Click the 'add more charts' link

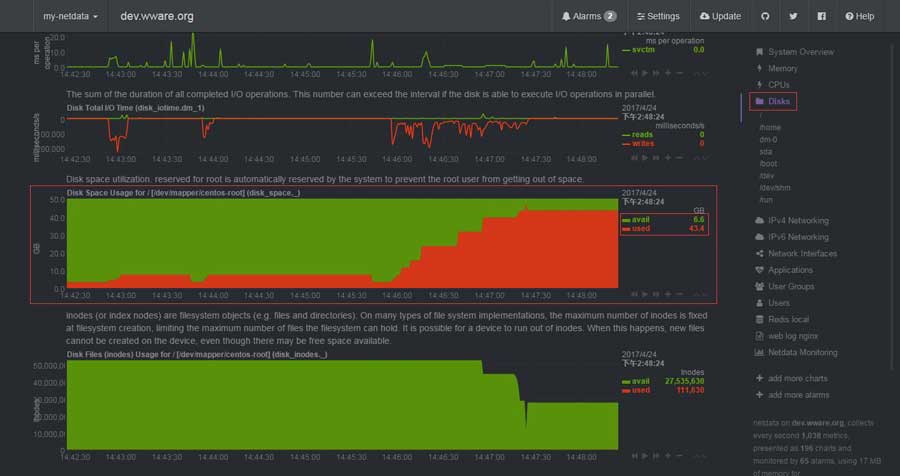797,378
